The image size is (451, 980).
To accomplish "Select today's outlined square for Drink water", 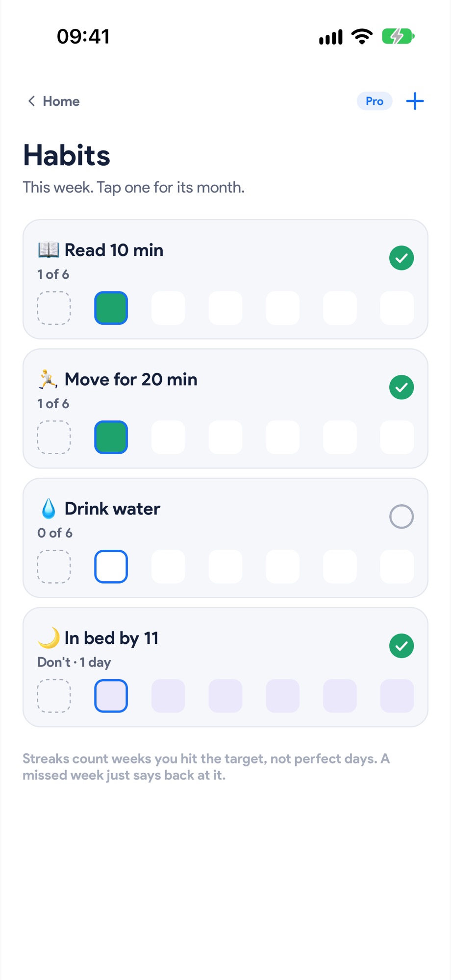I will (111, 567).
